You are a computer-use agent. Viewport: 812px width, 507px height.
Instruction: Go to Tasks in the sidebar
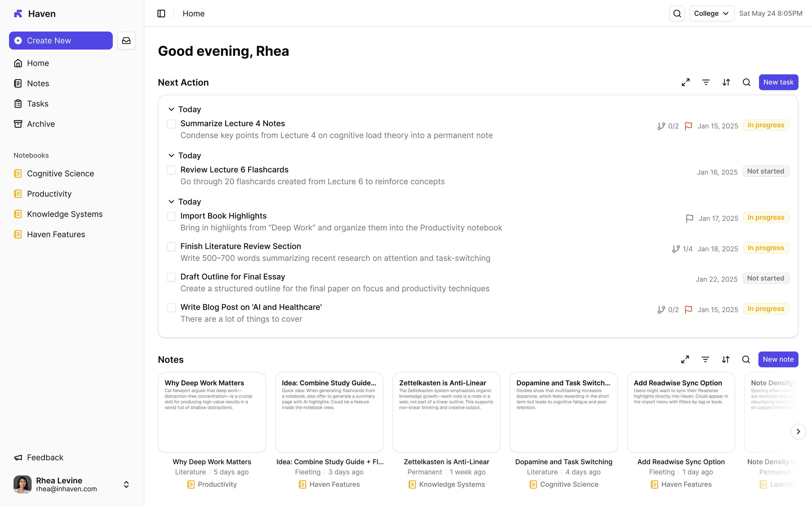click(37, 104)
